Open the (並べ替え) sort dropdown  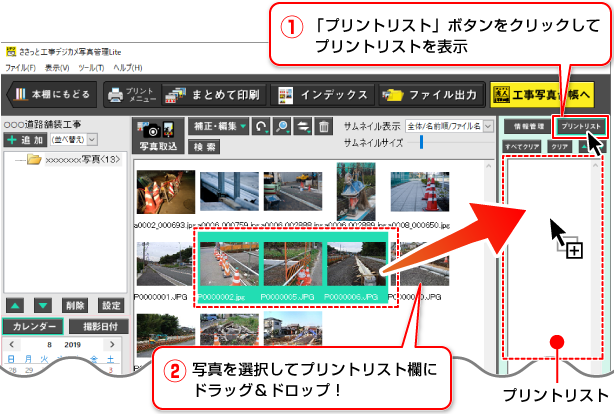pyautogui.click(x=74, y=140)
